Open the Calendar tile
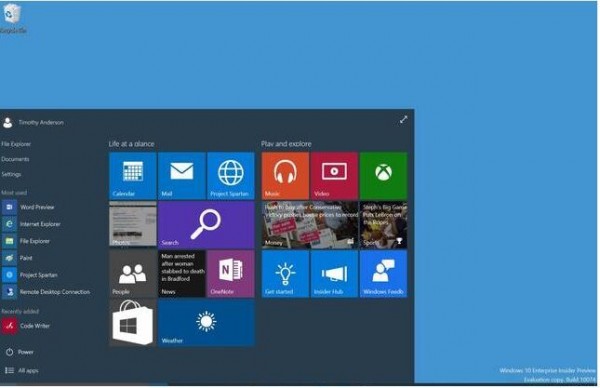The image size is (600, 388). (x=133, y=176)
